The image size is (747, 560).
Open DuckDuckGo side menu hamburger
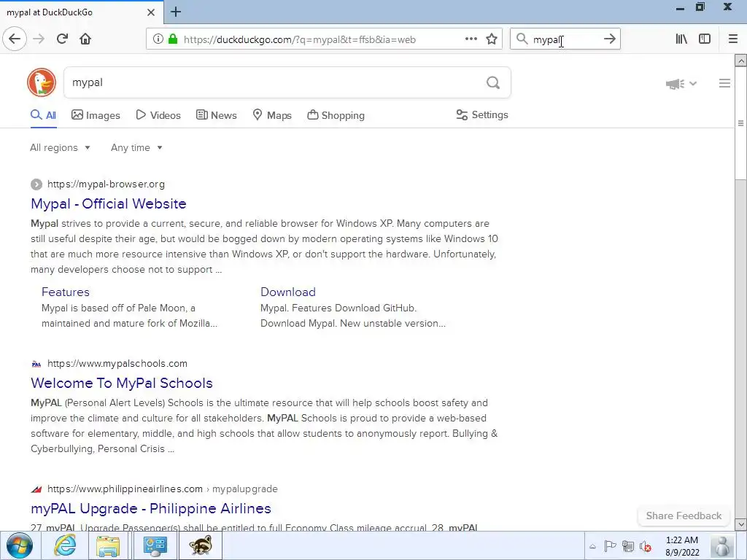pos(724,83)
